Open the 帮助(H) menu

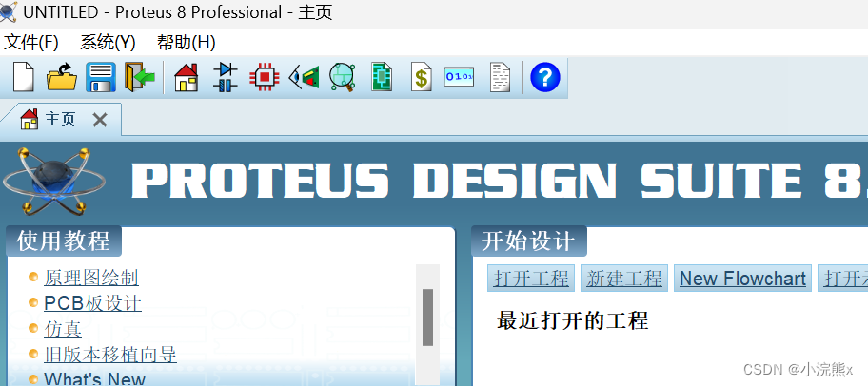[x=186, y=43]
